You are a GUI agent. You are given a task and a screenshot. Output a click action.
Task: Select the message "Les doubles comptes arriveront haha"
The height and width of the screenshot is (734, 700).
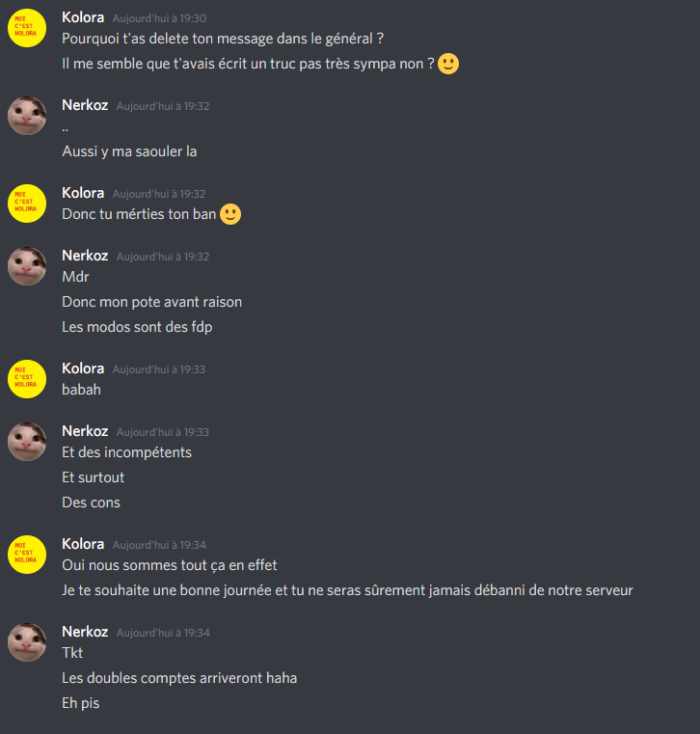[x=179, y=678]
